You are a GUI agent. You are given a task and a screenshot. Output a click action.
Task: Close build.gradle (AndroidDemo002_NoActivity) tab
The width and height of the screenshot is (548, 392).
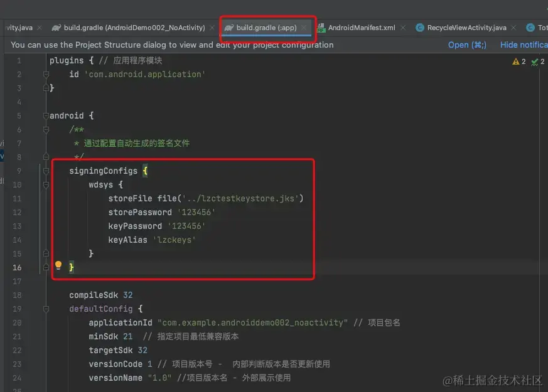212,28
